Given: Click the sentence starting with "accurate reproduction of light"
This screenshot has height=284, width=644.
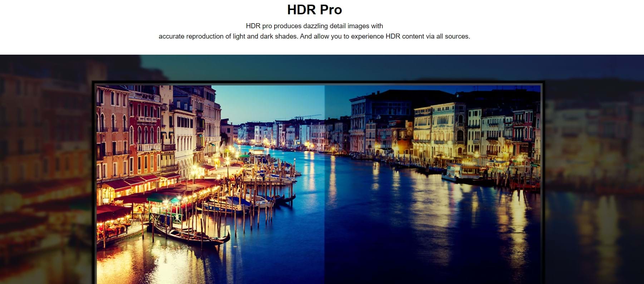Looking at the screenshot, I should 314,36.
